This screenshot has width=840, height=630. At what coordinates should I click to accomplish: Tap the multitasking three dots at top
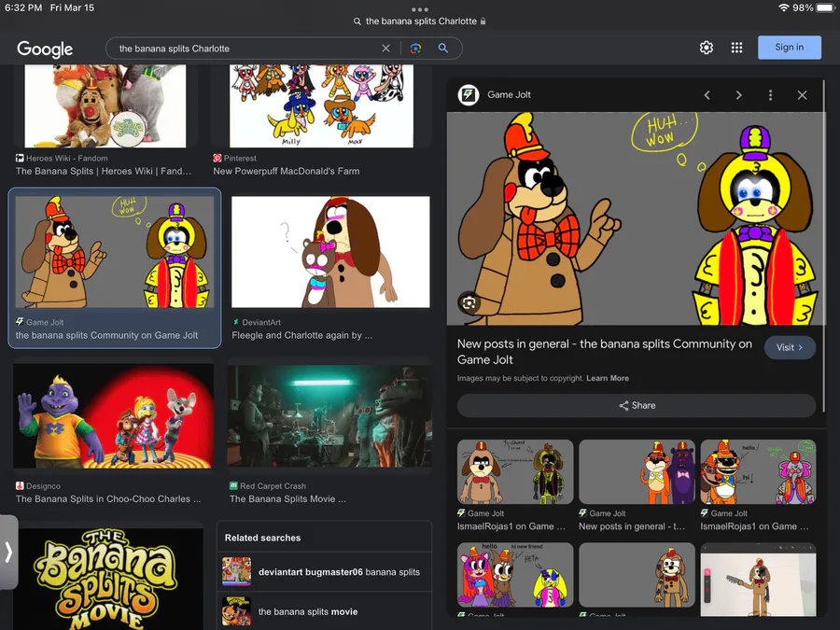(420, 9)
